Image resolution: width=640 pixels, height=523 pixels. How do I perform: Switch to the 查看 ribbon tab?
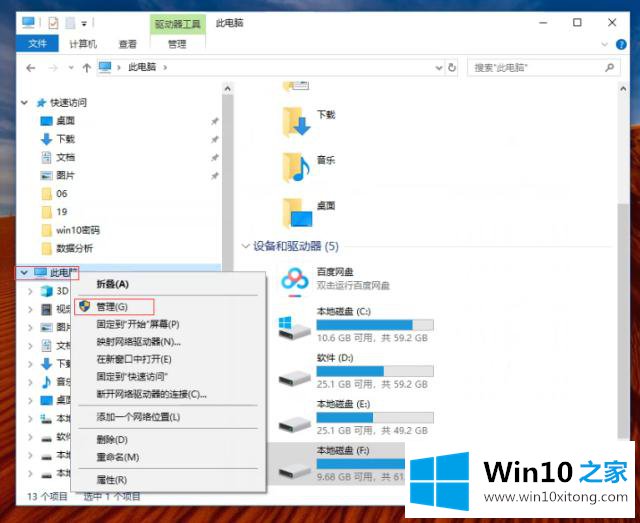click(128, 44)
